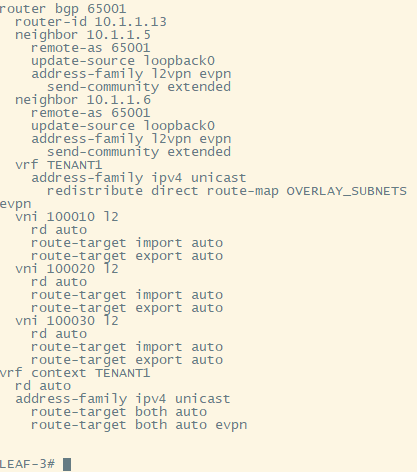Viewport: 417px width, 472px height.
Task: Click the 'vrf TENANT1' line under bgp
Action: click(x=59, y=165)
